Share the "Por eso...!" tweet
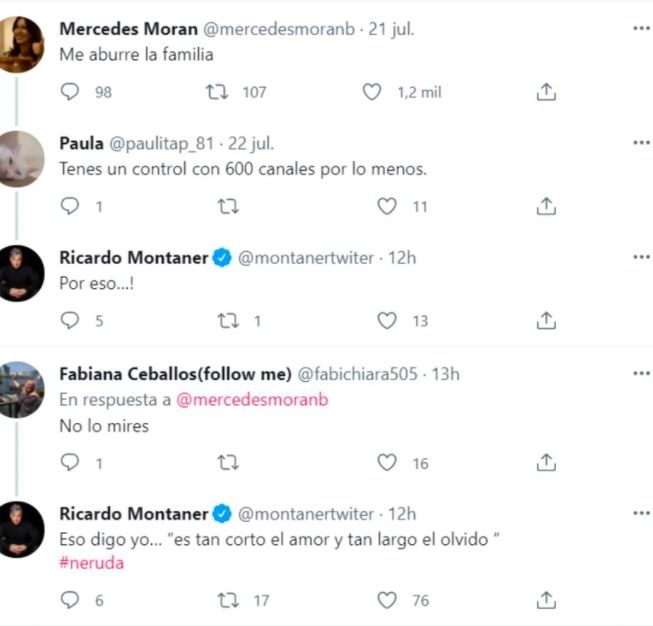This screenshot has width=653, height=626. coord(546,320)
